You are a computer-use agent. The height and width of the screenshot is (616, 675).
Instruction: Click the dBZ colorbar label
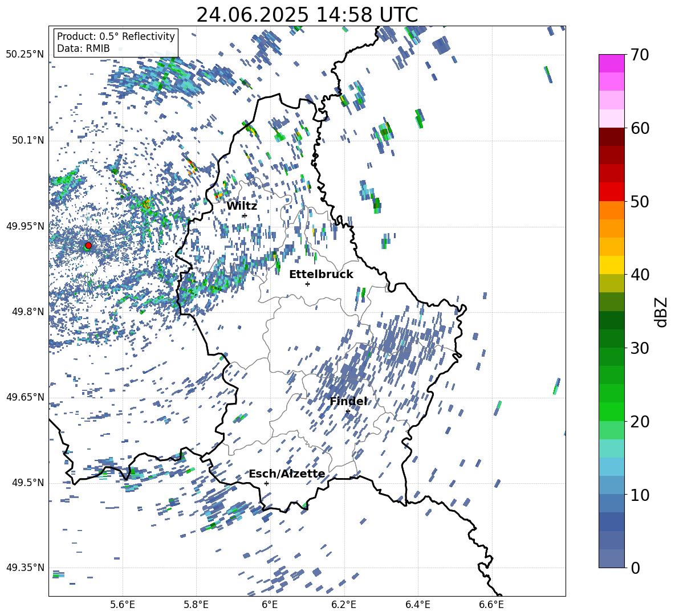pyautogui.click(x=662, y=312)
